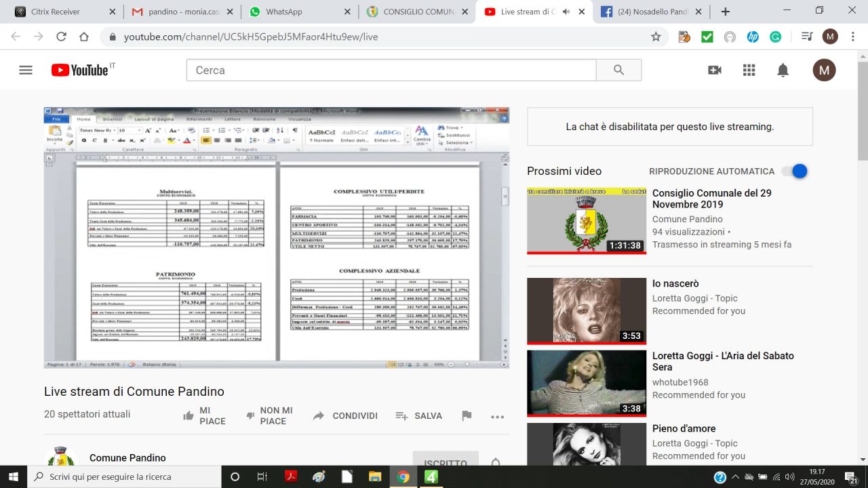Click the SALVA save button
This screenshot has width=868, height=488.
tap(419, 415)
